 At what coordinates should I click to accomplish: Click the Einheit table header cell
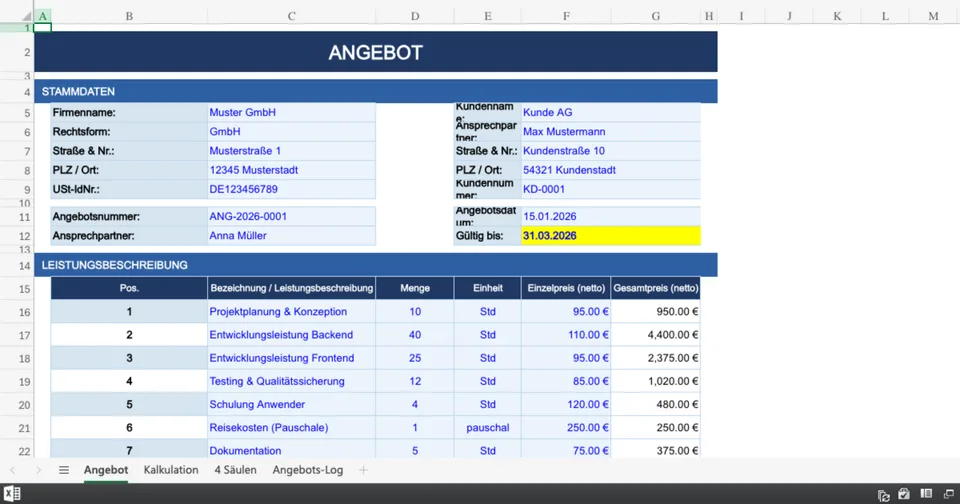click(x=487, y=288)
